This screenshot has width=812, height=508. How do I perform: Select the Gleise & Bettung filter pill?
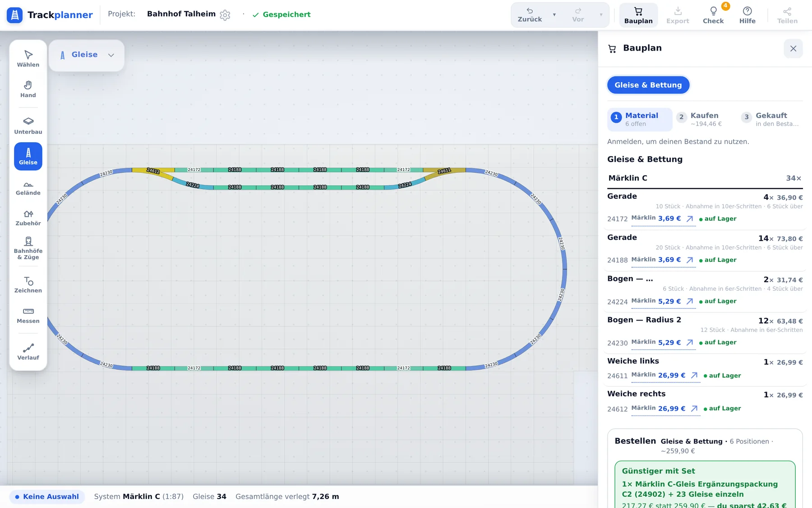click(648, 85)
